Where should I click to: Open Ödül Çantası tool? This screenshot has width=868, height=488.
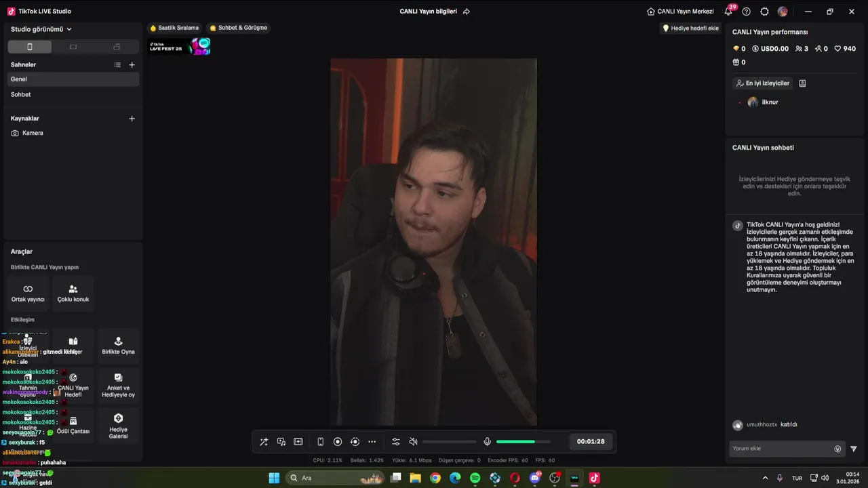73,426
